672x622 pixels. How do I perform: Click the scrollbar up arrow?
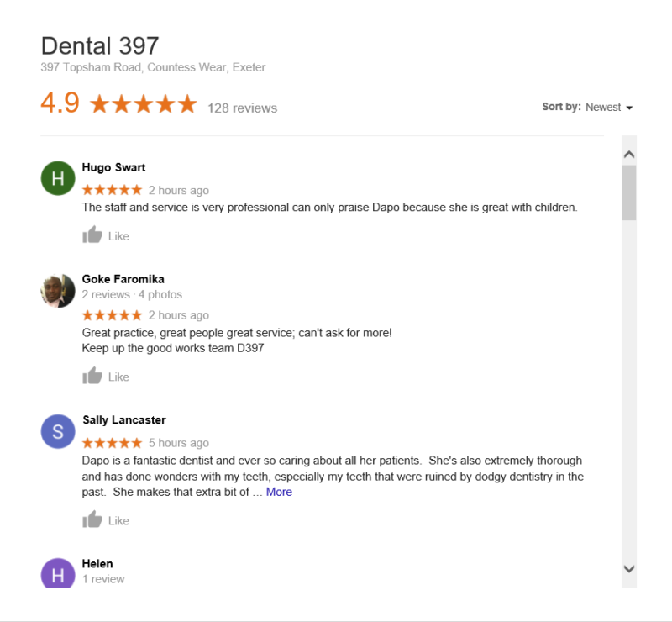tap(629, 155)
